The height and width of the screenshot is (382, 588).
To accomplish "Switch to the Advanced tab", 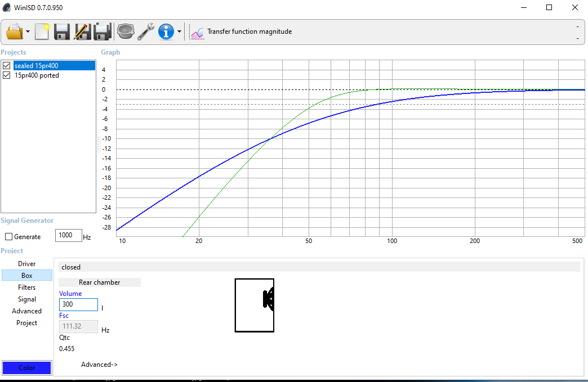I will 27,311.
